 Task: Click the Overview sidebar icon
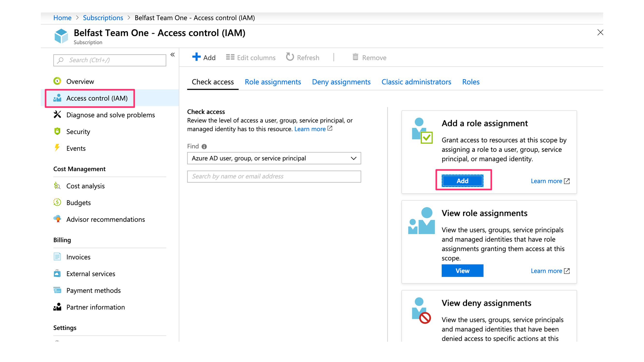coord(57,81)
